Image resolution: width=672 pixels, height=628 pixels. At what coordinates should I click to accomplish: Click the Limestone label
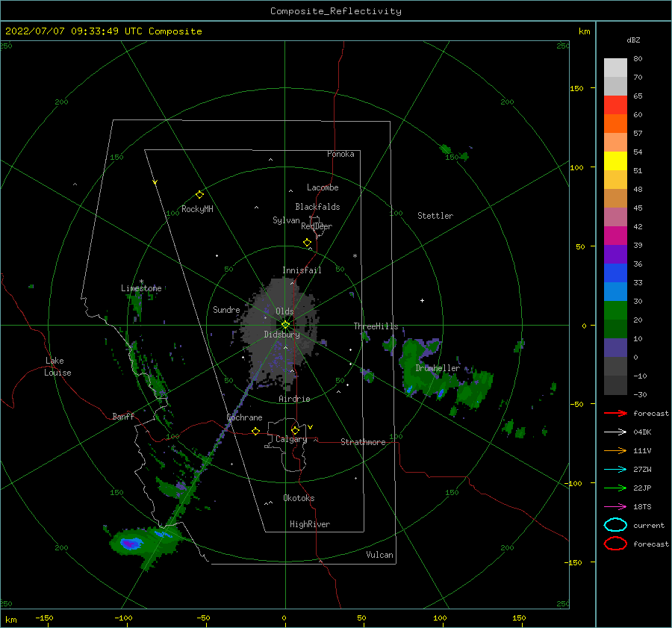tap(141, 288)
